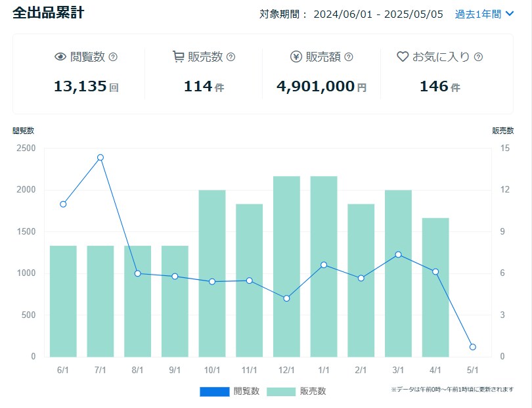Click the eye icon beside 閲覧数

60,57
